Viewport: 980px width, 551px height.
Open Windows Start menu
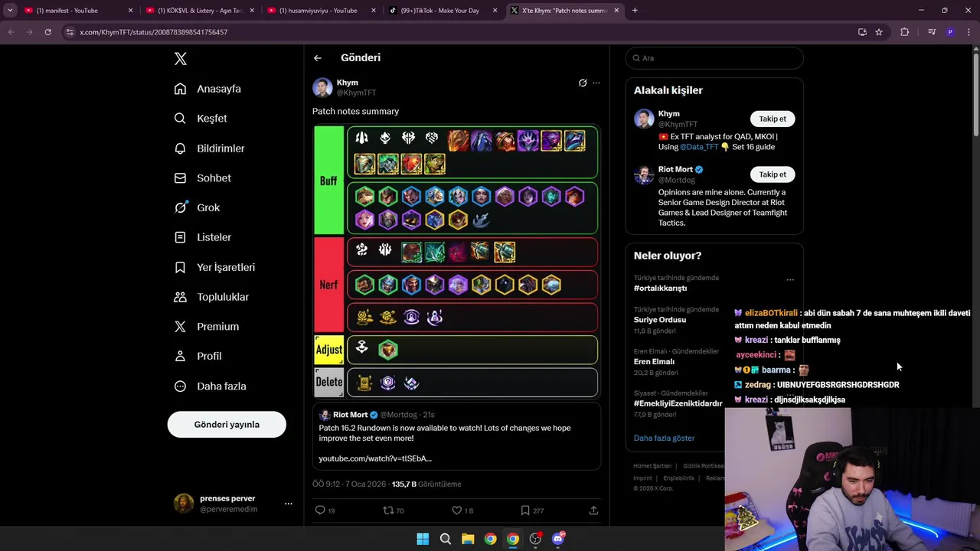(423, 539)
